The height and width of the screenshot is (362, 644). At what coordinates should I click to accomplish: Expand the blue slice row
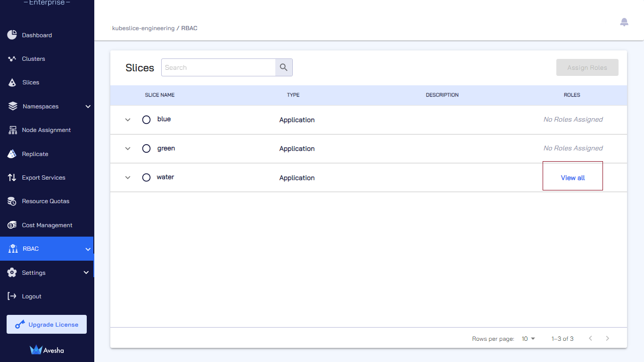point(127,120)
